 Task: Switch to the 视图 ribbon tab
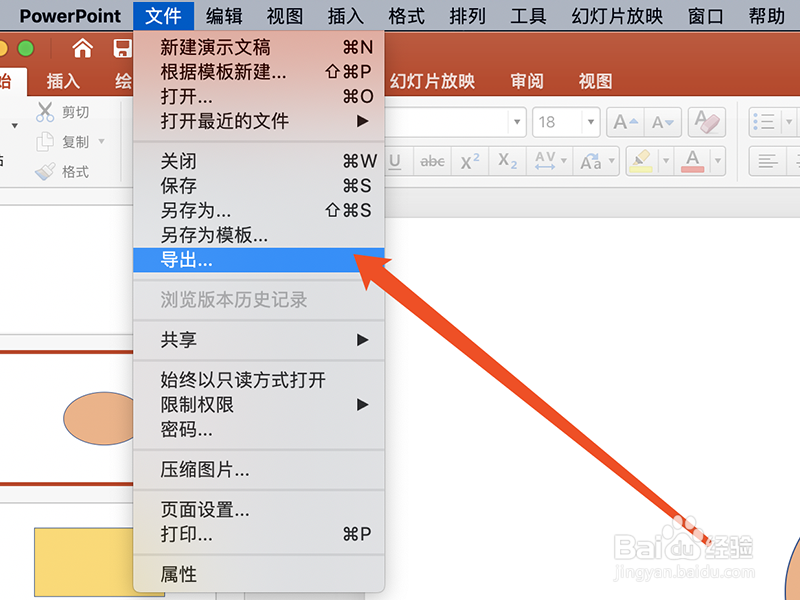point(595,82)
